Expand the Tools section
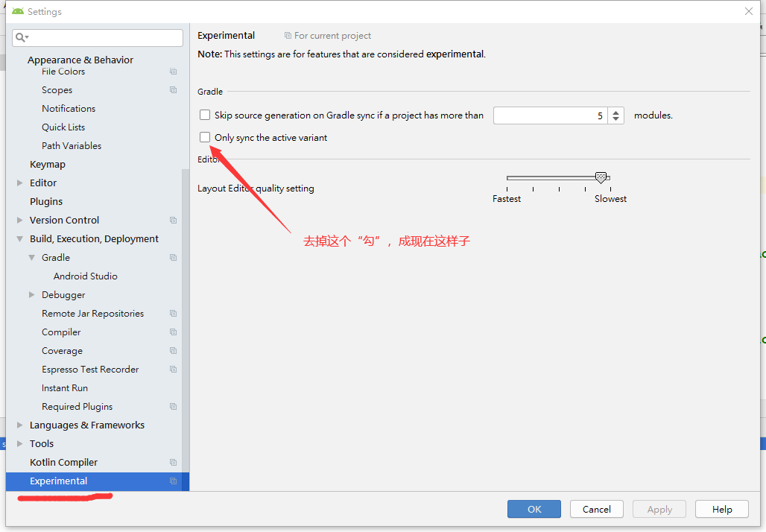Viewport: 766px width, 532px height. pyautogui.click(x=19, y=443)
